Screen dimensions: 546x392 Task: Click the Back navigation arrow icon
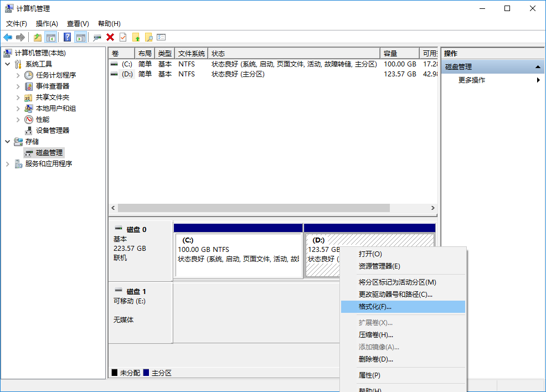tap(8, 37)
